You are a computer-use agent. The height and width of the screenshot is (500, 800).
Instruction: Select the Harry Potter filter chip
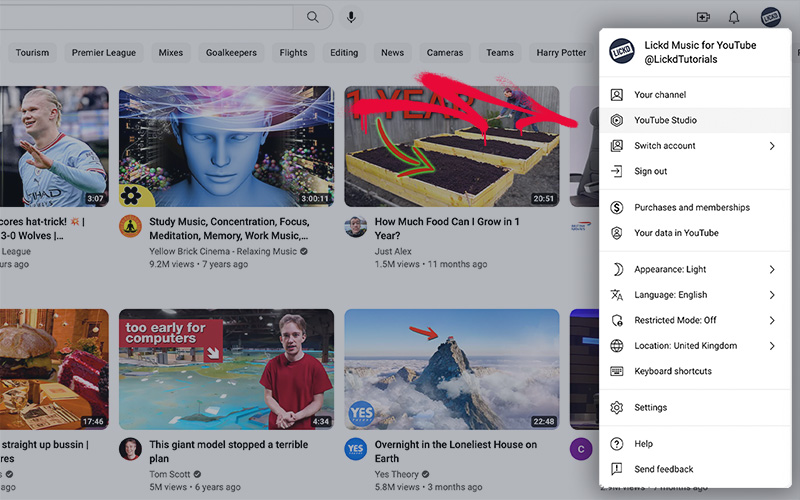click(561, 53)
